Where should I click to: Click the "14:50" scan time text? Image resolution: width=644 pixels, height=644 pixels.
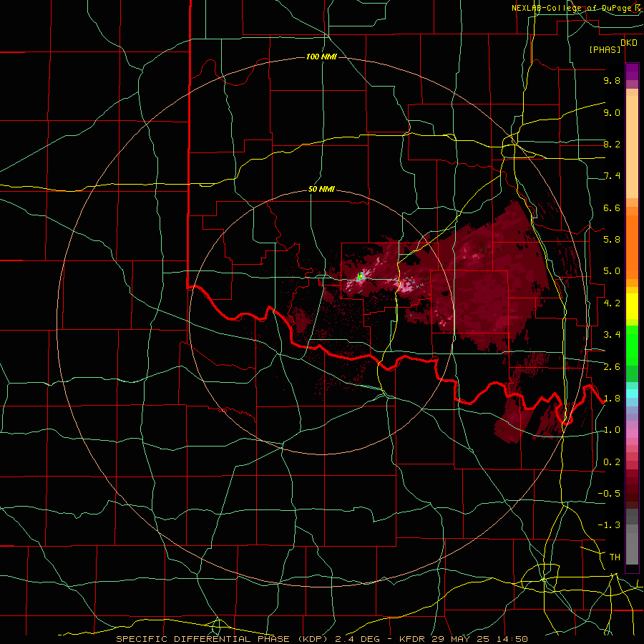coord(513,639)
